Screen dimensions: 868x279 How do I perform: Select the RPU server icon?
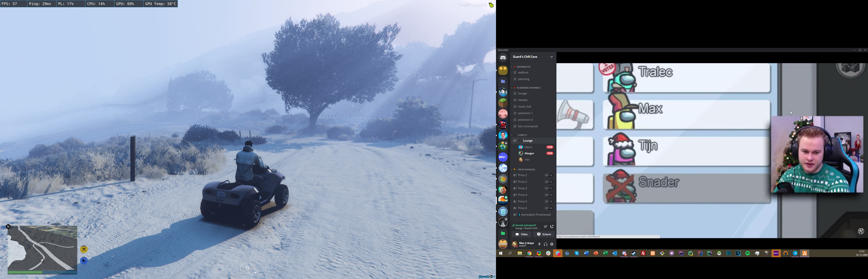pyautogui.click(x=503, y=157)
